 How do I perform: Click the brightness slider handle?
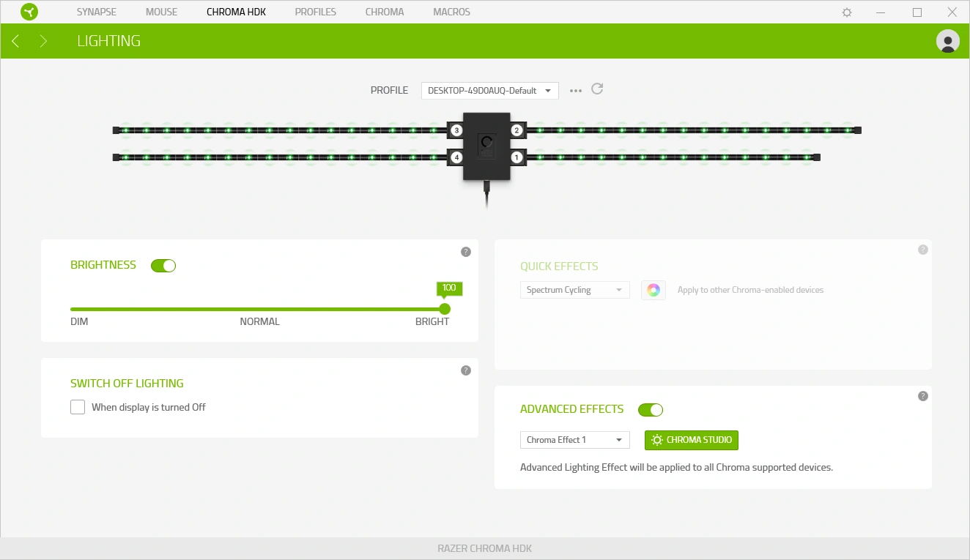click(x=445, y=309)
